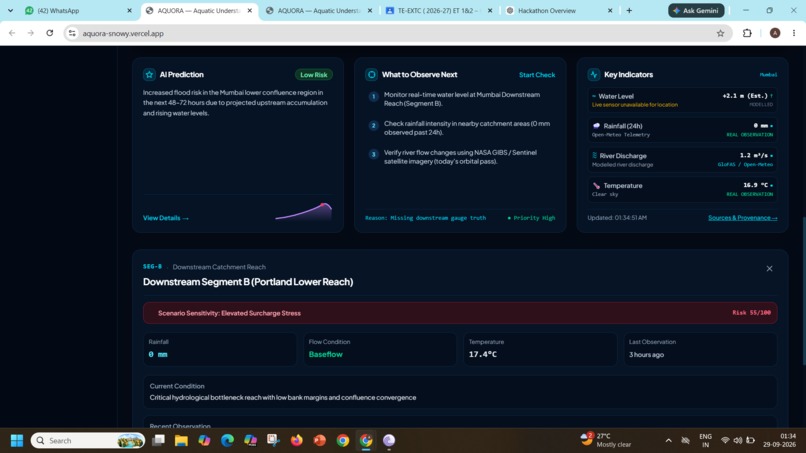Switch to the TE-EXTC (2026-27) tab

pyautogui.click(x=439, y=10)
